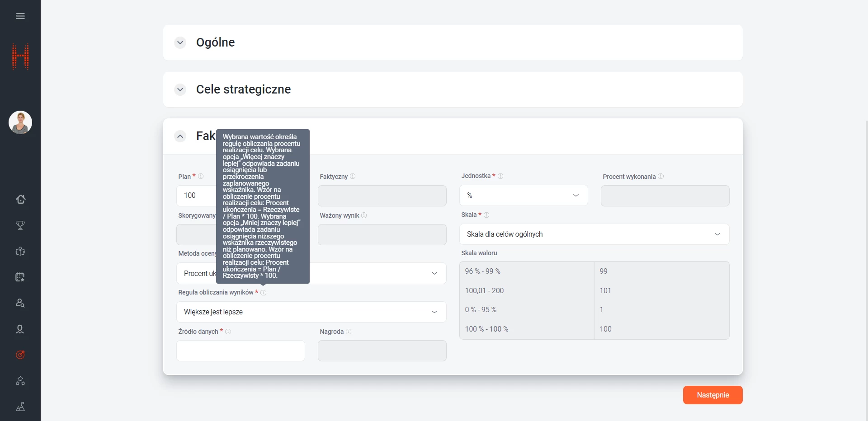Click info icon beside Procent wykonania
Image resolution: width=868 pixels, height=421 pixels.
[660, 177]
